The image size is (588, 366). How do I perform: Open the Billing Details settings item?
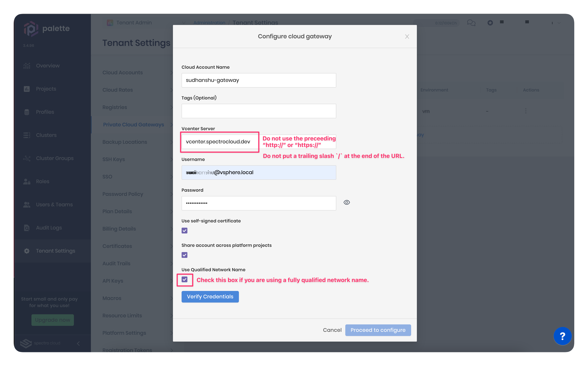coord(119,229)
